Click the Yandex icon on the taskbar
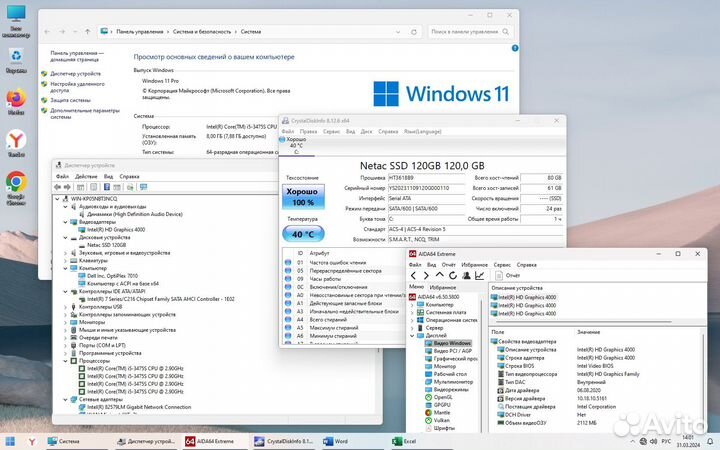Image resolution: width=720 pixels, height=450 pixels. (x=32, y=441)
